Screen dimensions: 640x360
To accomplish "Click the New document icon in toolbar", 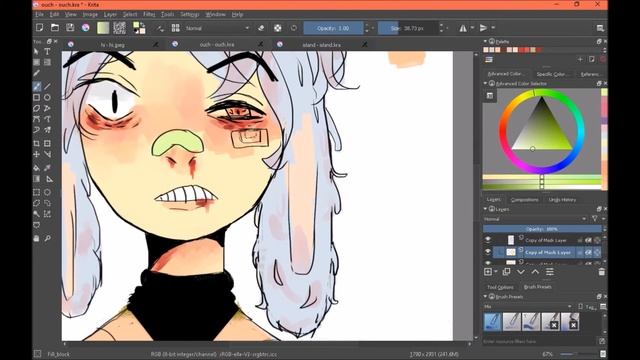I will 40,28.
